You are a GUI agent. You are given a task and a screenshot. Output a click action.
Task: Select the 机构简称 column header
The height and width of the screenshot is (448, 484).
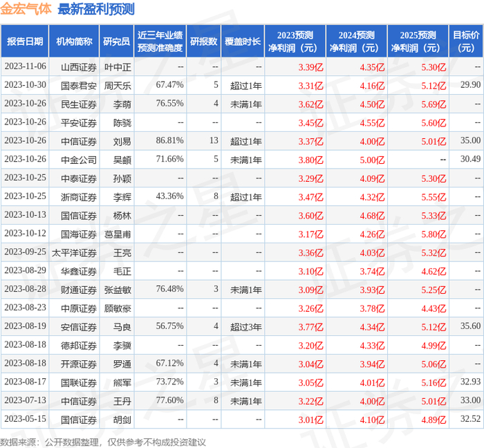tap(74, 41)
